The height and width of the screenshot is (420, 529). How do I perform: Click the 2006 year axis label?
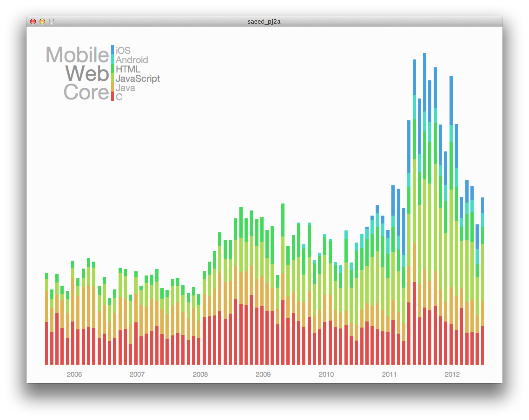pos(74,374)
